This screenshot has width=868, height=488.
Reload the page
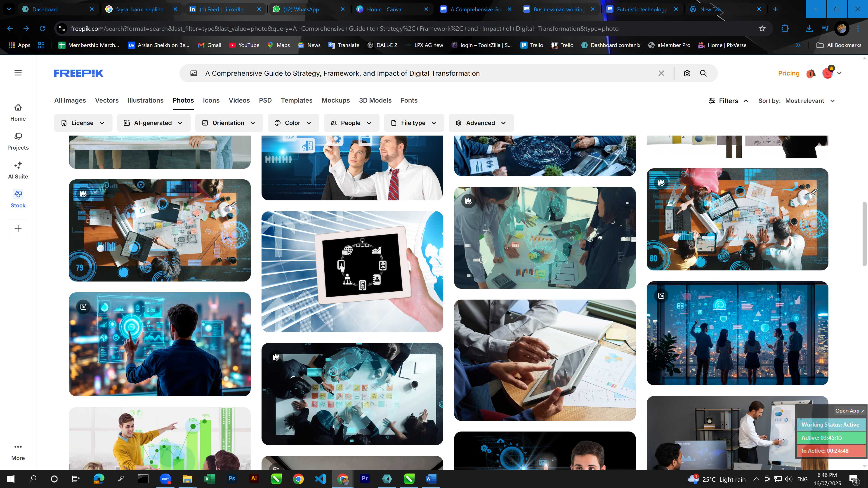(42, 29)
